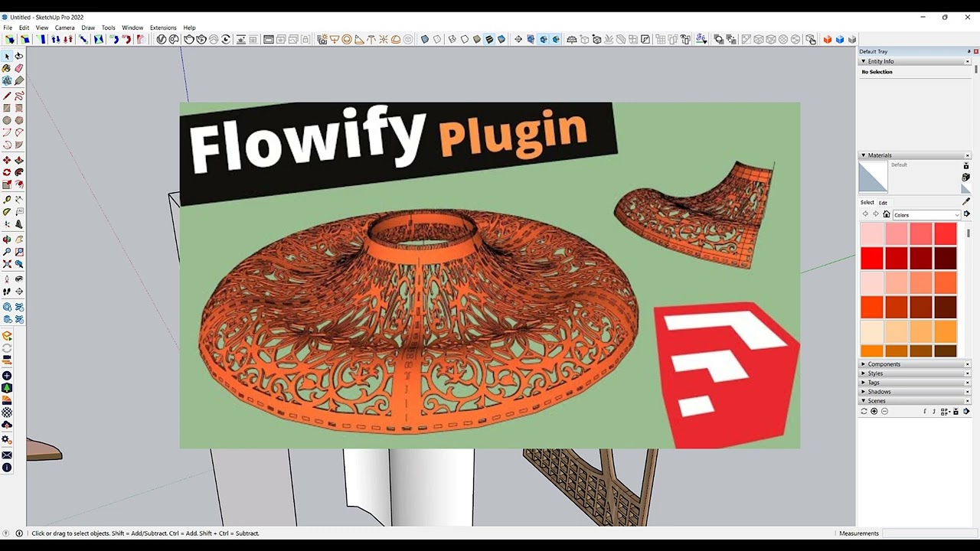Close the Materials panel

(968, 155)
